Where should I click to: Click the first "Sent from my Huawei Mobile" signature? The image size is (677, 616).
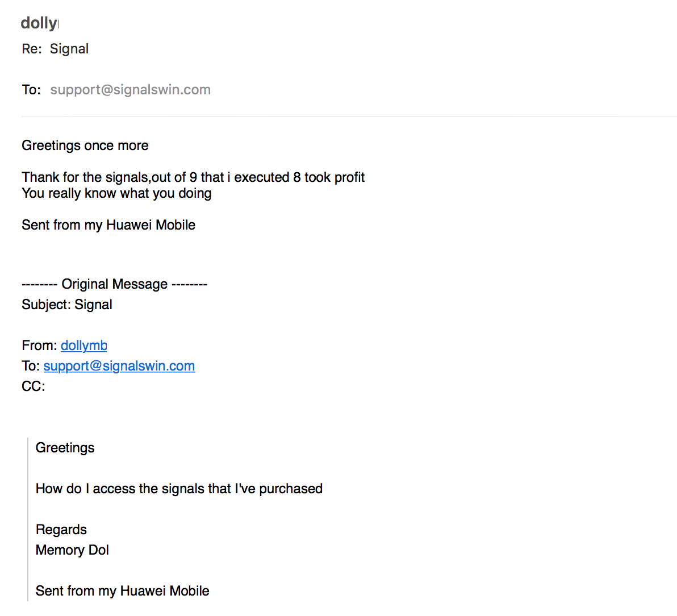(x=108, y=225)
